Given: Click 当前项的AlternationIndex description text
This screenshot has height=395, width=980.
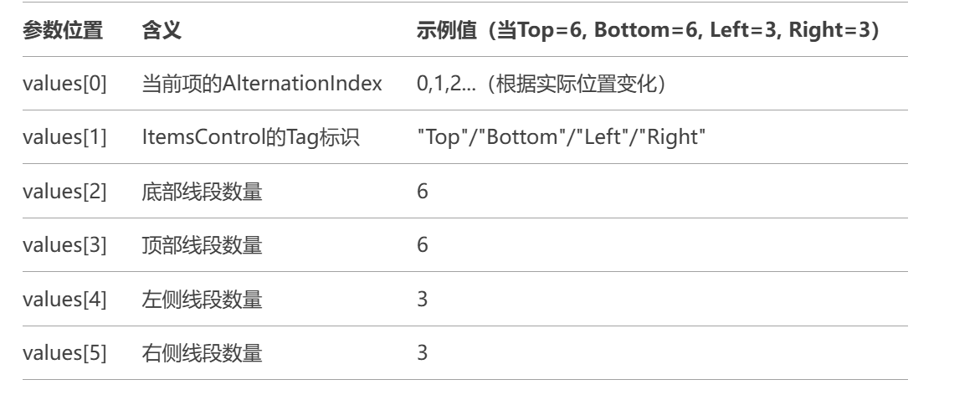Looking at the screenshot, I should pyautogui.click(x=262, y=84).
